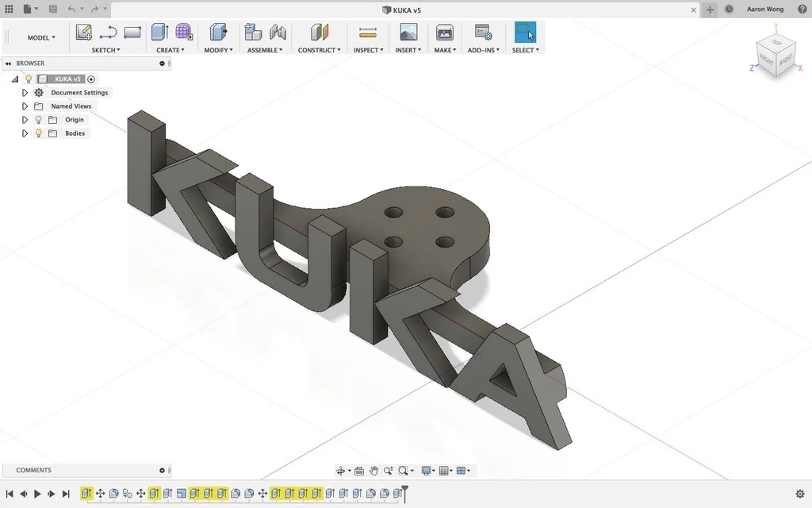812x508 pixels.
Task: Redo the last undone action
Action: coord(94,9)
